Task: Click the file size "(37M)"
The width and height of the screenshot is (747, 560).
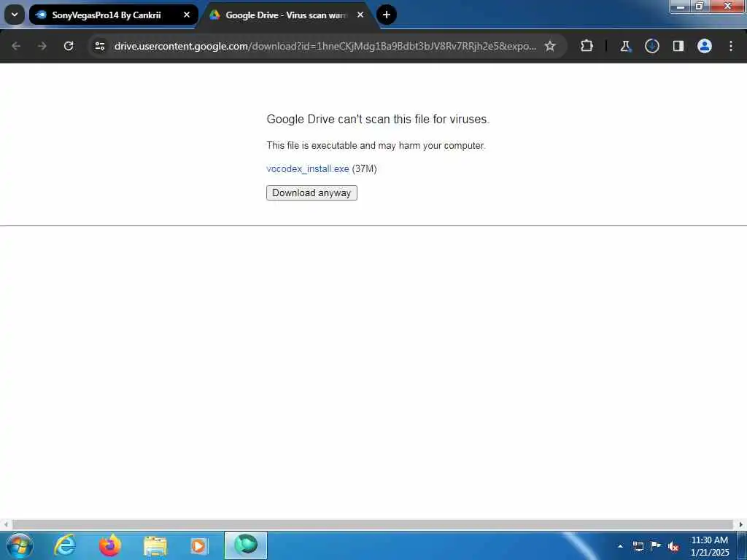Action: [x=365, y=168]
